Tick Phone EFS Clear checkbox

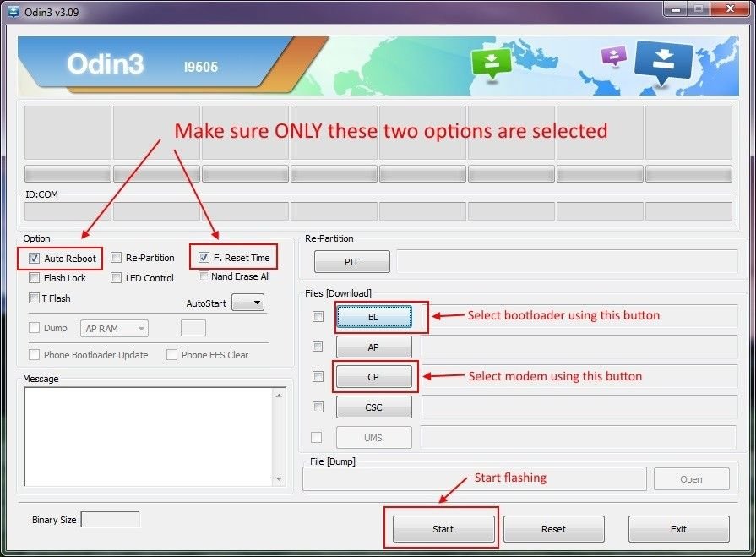coord(171,355)
